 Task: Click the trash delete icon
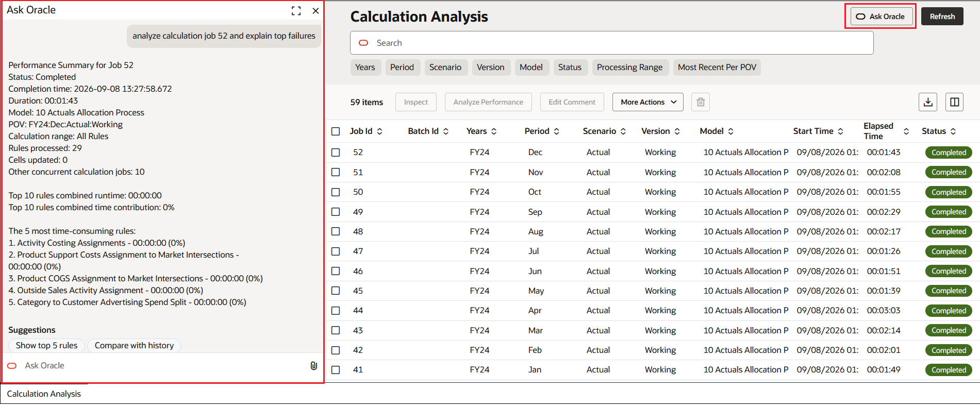(701, 102)
